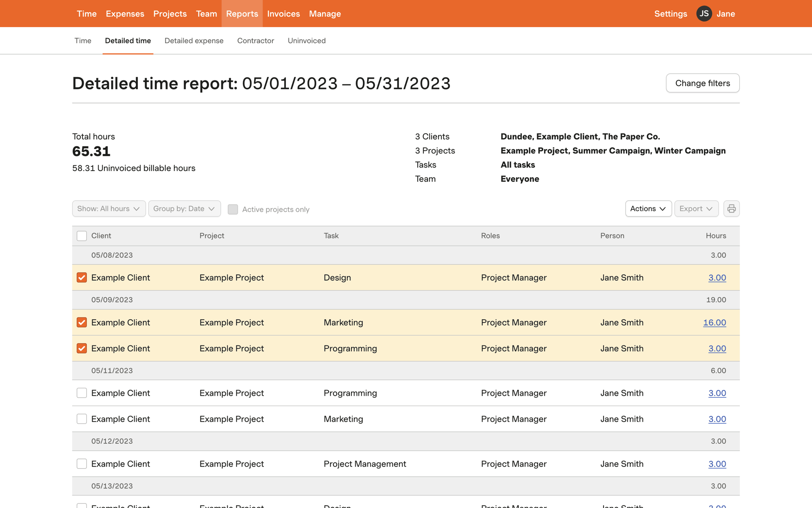The height and width of the screenshot is (508, 812).
Task: Open 3.00 hours link for 05/11 Programming
Action: click(x=717, y=393)
